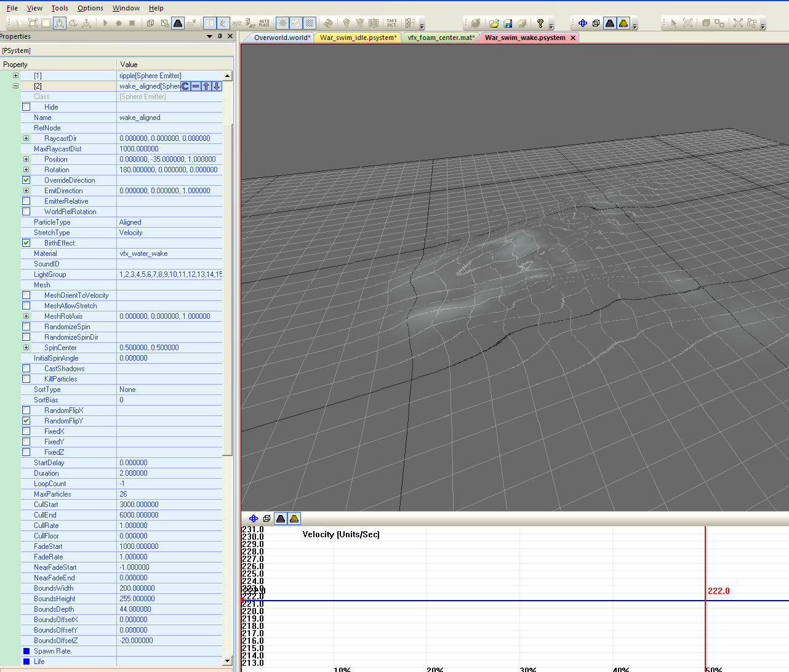Expand the RaycastDir property
789x672 pixels.
point(26,138)
